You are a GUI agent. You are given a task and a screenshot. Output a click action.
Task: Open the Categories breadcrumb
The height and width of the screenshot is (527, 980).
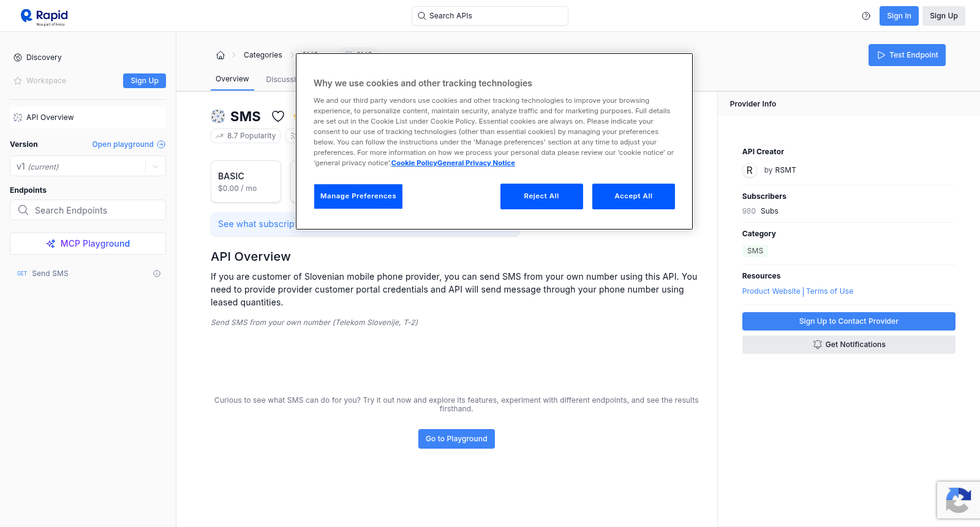(263, 55)
